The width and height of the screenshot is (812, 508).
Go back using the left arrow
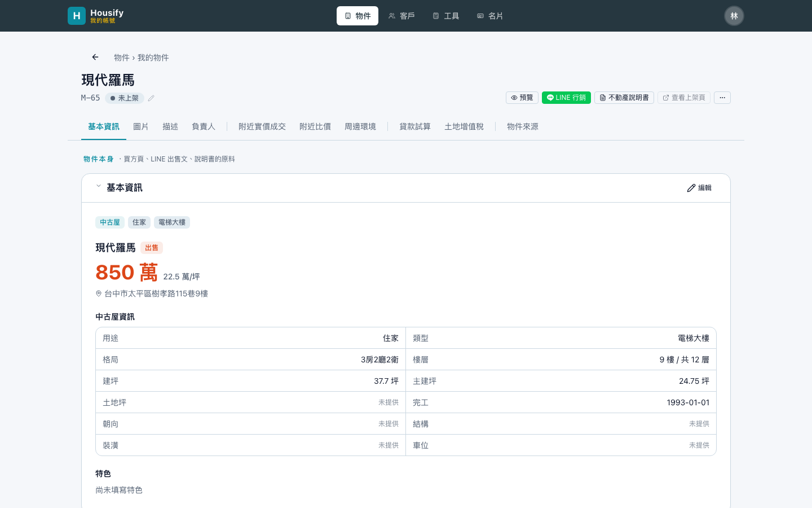[x=95, y=57]
